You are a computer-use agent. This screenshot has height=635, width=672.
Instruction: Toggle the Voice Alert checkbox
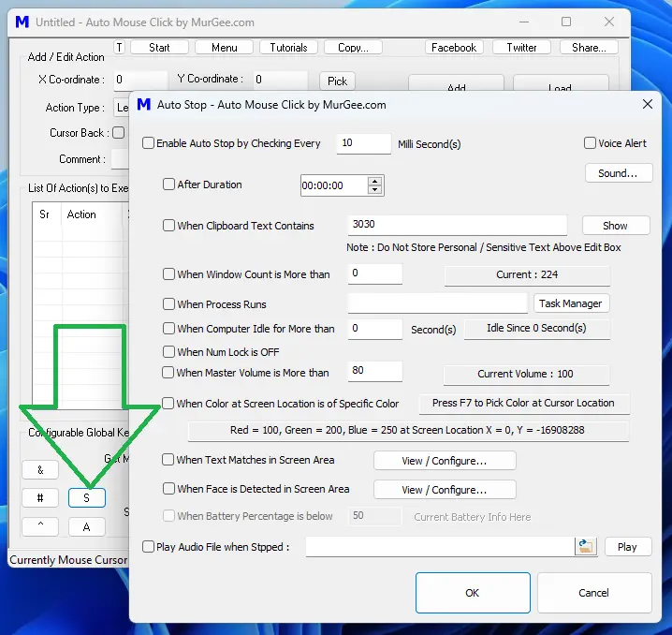[x=591, y=143]
